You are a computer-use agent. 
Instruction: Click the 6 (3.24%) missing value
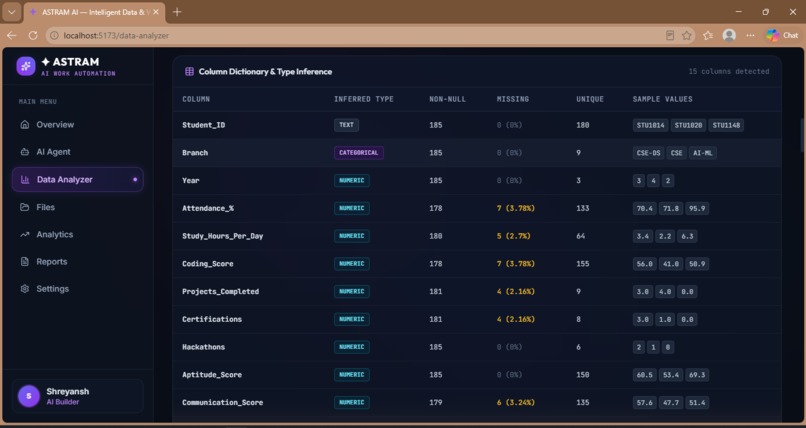(x=516, y=402)
